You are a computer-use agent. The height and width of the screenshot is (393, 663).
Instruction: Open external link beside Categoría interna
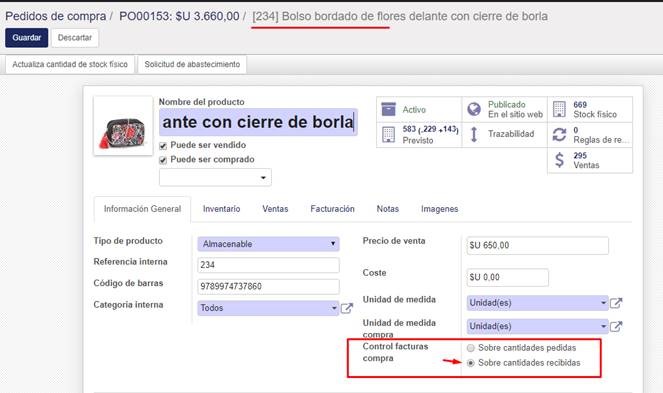[347, 308]
